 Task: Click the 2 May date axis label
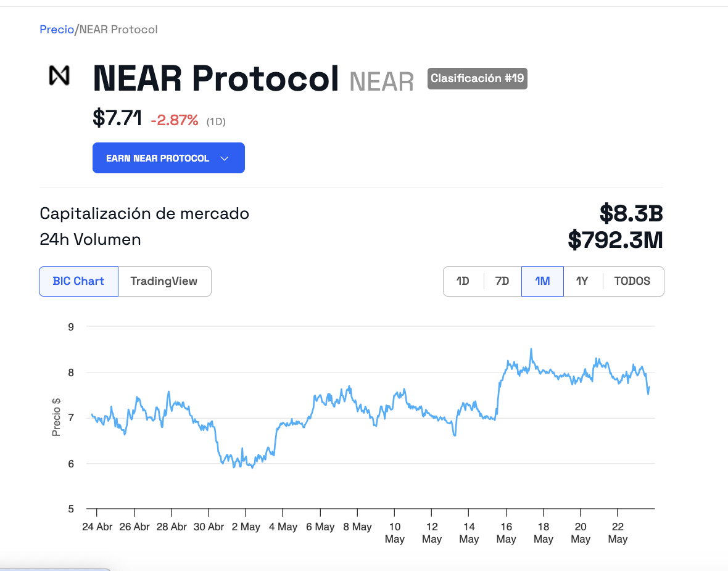pyautogui.click(x=246, y=527)
